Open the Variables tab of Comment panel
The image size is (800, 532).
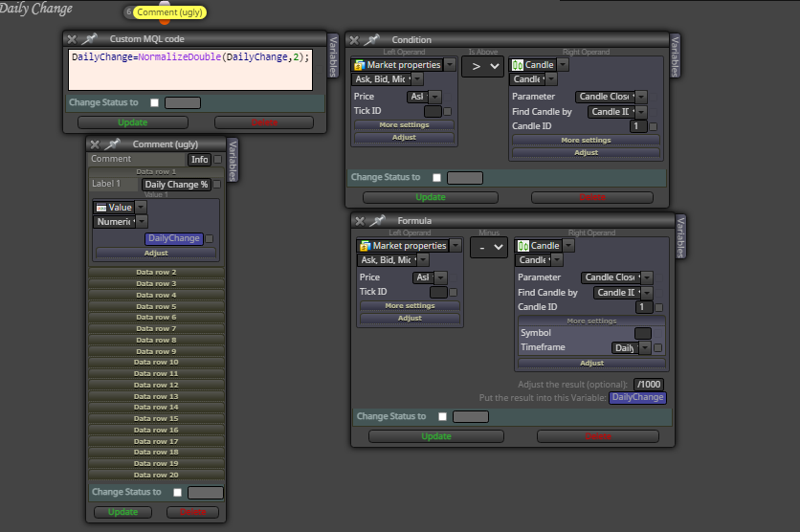point(233,161)
